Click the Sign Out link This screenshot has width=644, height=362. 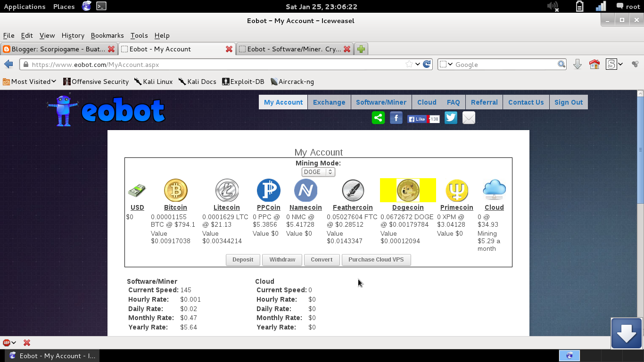(569, 102)
